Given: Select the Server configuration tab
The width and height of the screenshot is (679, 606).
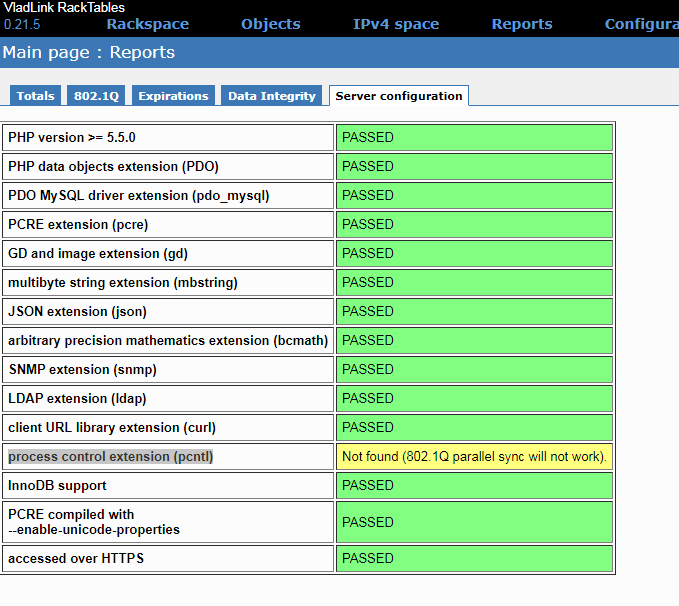Looking at the screenshot, I should click(x=398, y=96).
